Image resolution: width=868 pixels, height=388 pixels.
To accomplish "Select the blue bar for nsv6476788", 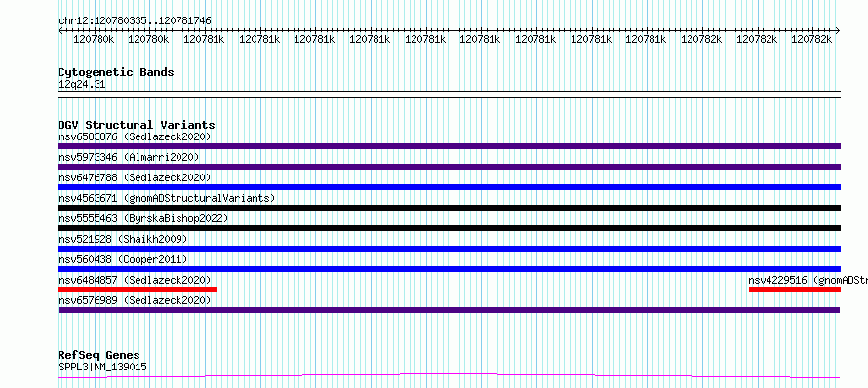I will 449,187.
